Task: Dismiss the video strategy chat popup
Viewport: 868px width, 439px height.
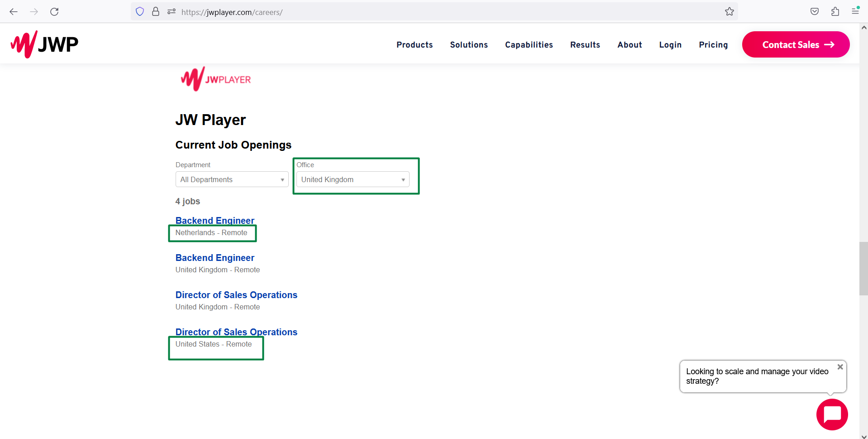Action: click(x=840, y=367)
